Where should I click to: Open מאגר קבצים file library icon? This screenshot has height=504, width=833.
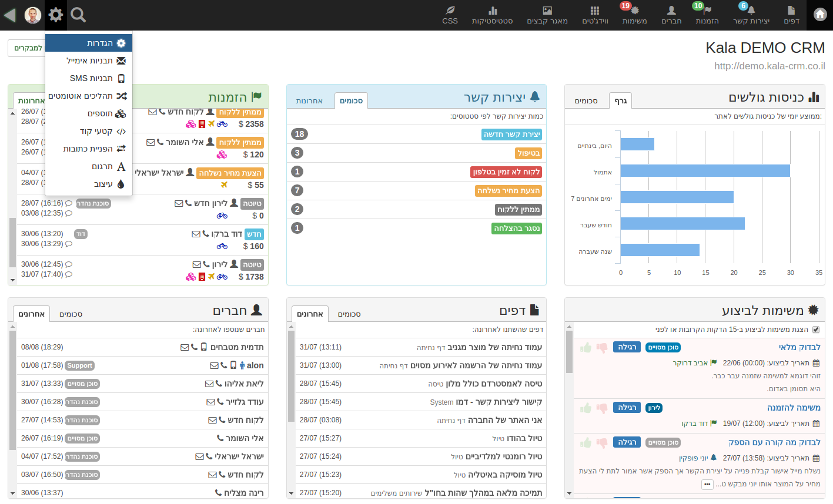click(547, 15)
